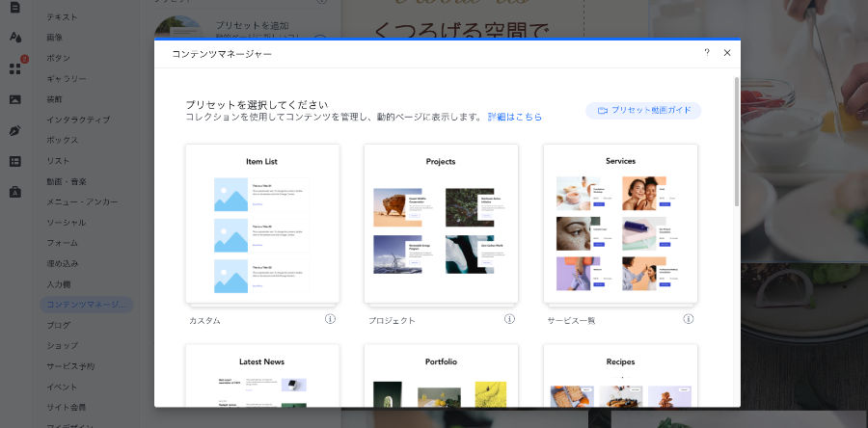Screen dimensions: 868x428
Task: Open the プリセット動画ガイド button
Action: [644, 110]
